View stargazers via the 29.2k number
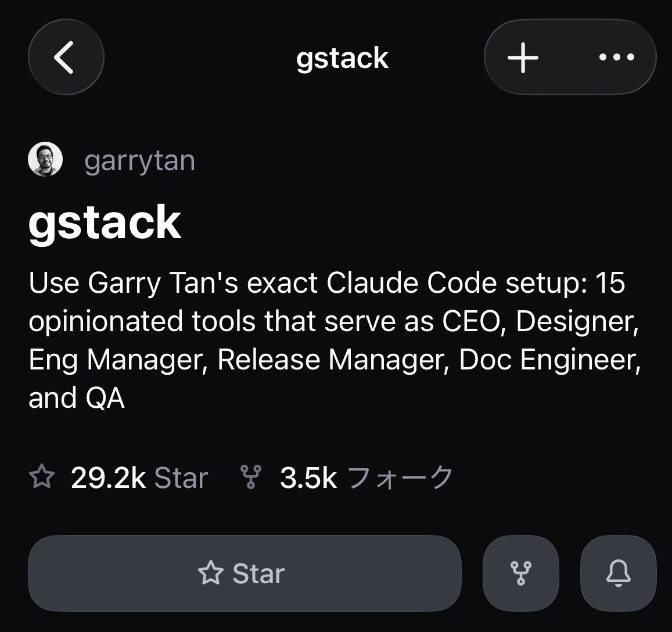This screenshot has height=632, width=672. click(108, 477)
